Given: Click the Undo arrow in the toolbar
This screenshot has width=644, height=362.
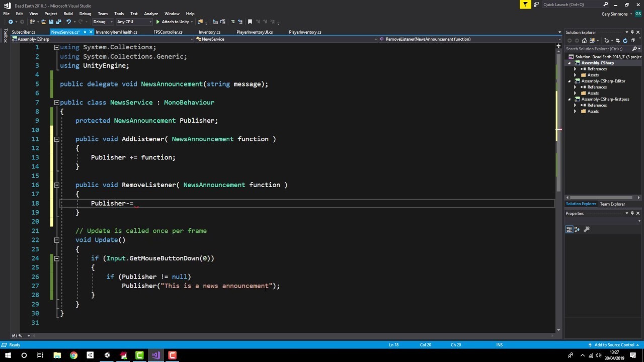Looking at the screenshot, I should coord(68,22).
